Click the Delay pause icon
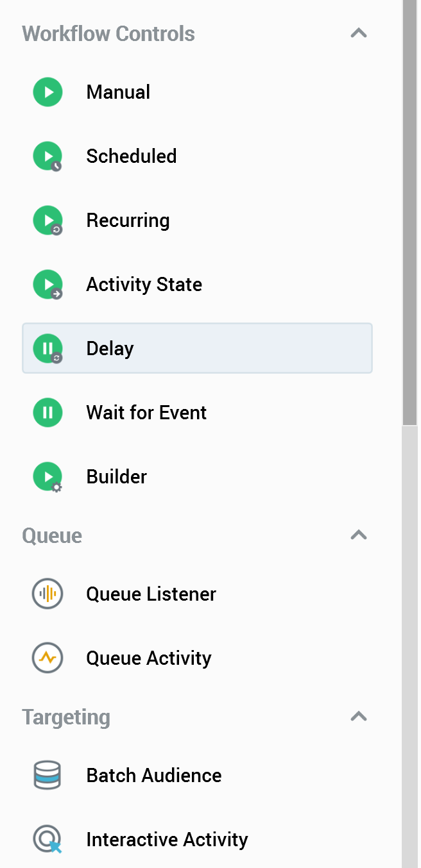421x868 pixels. click(x=47, y=349)
